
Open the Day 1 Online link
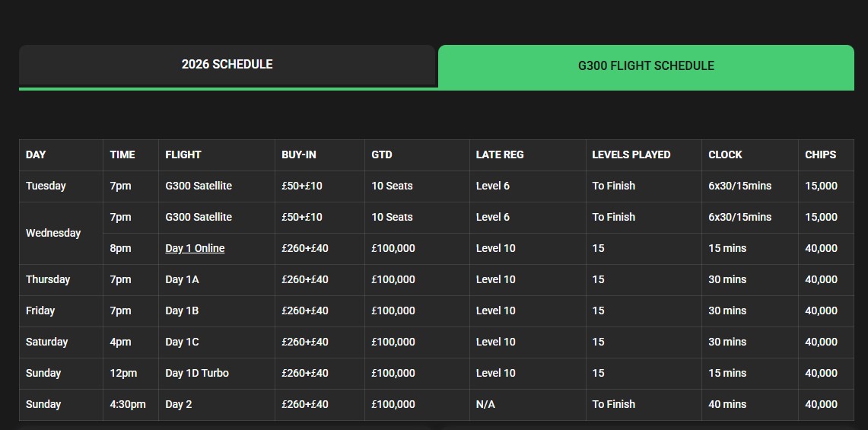click(x=195, y=248)
